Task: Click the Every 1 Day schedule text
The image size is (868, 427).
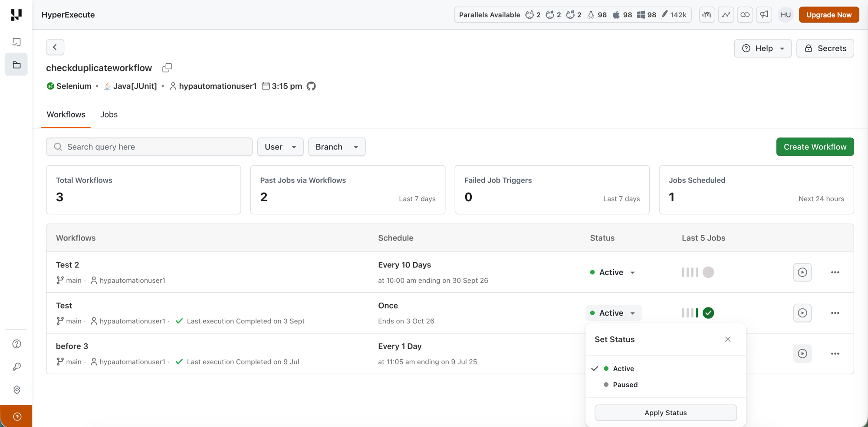Action: click(x=400, y=346)
